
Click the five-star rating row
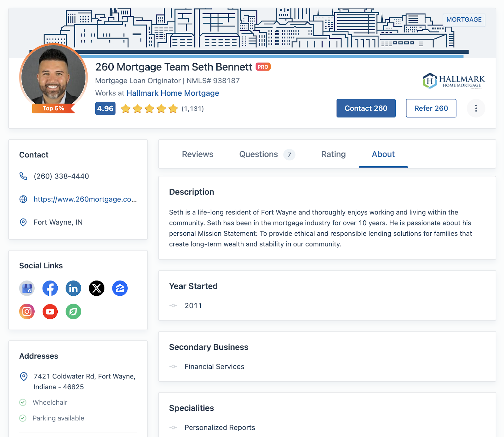pos(149,109)
